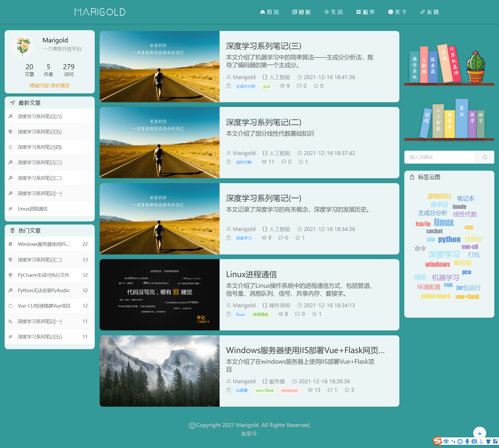Click the comment bubble icon on Linux进程通信
Viewport: 499px width, 448px height.
[297, 314]
